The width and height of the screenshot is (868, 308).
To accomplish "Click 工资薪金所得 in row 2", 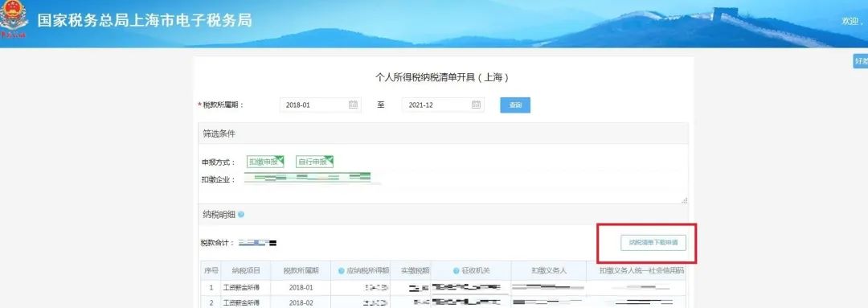I will coord(241,302).
